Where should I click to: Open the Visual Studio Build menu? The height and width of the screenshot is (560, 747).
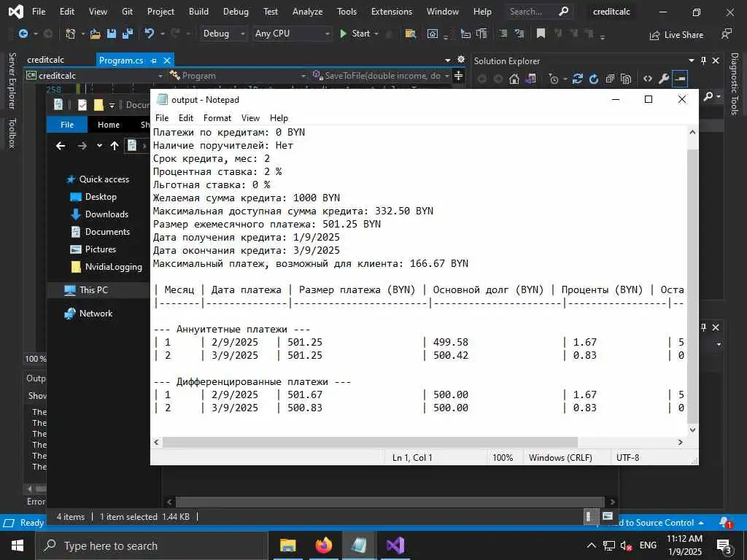click(198, 12)
